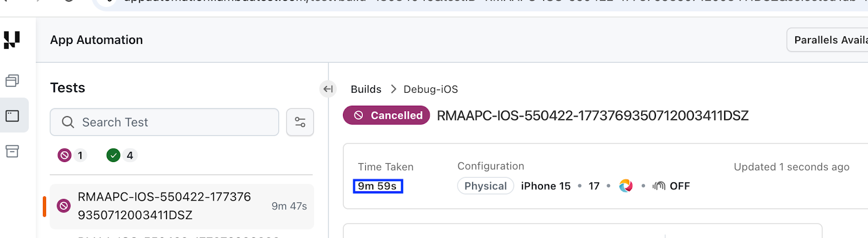
Task: Click the 9m 59s Time Taken value
Action: 378,186
